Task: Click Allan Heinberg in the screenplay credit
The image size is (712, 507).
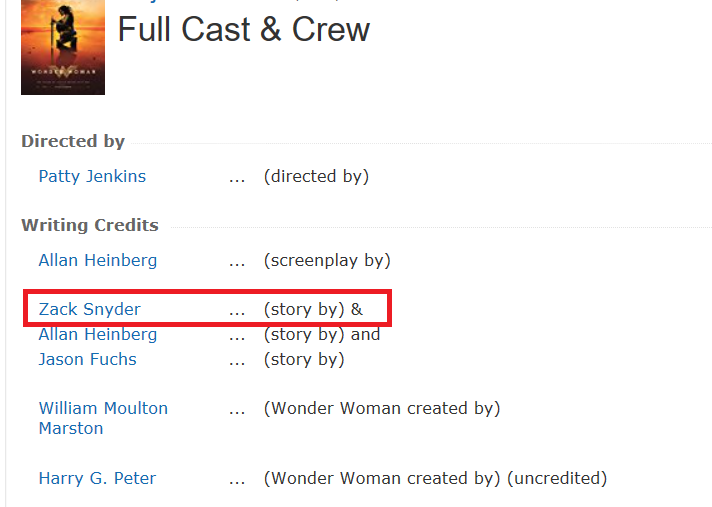Action: coord(98,260)
